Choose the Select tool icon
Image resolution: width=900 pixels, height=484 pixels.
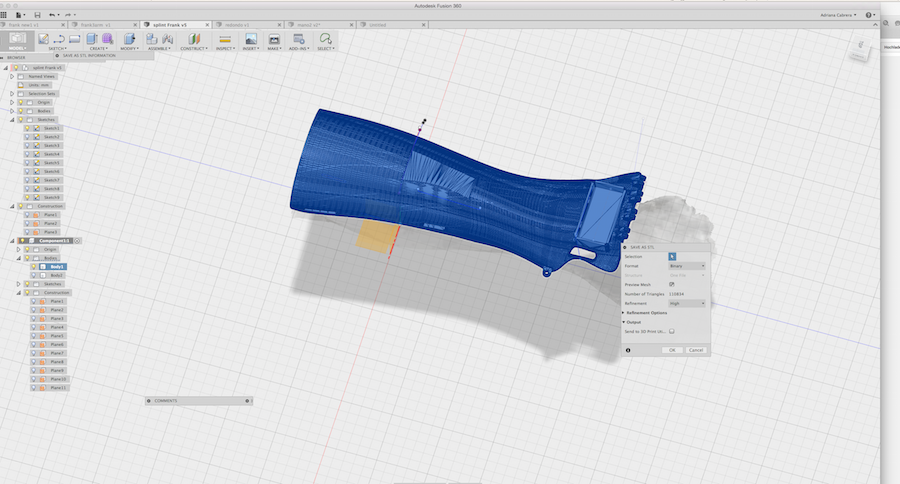tap(325, 38)
